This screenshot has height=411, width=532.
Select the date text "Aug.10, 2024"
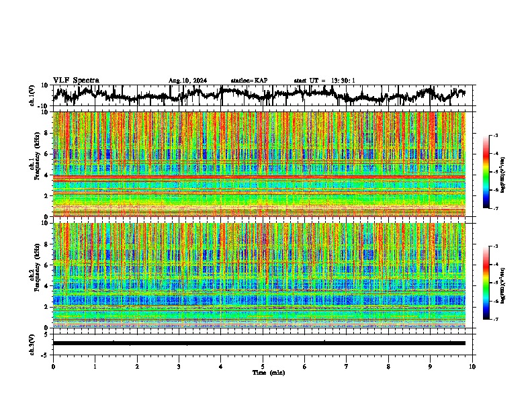[x=187, y=81]
